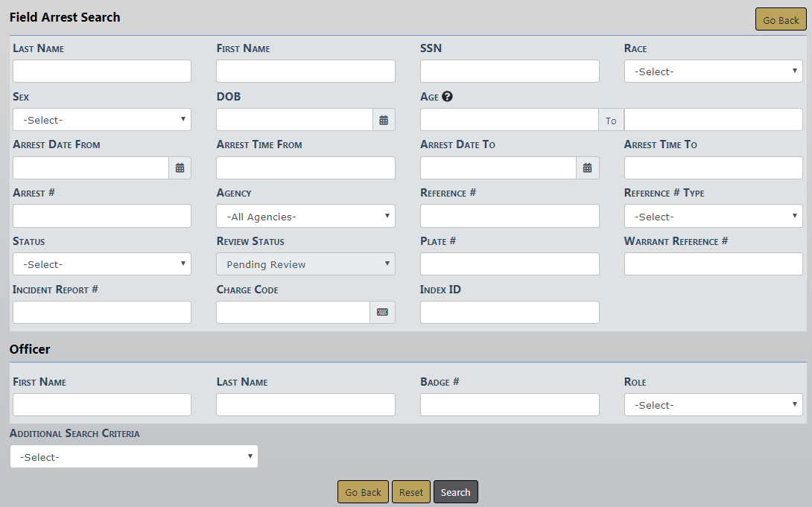Image resolution: width=812 pixels, height=507 pixels.
Task: Click the top-right Go Back button
Action: coord(781,20)
